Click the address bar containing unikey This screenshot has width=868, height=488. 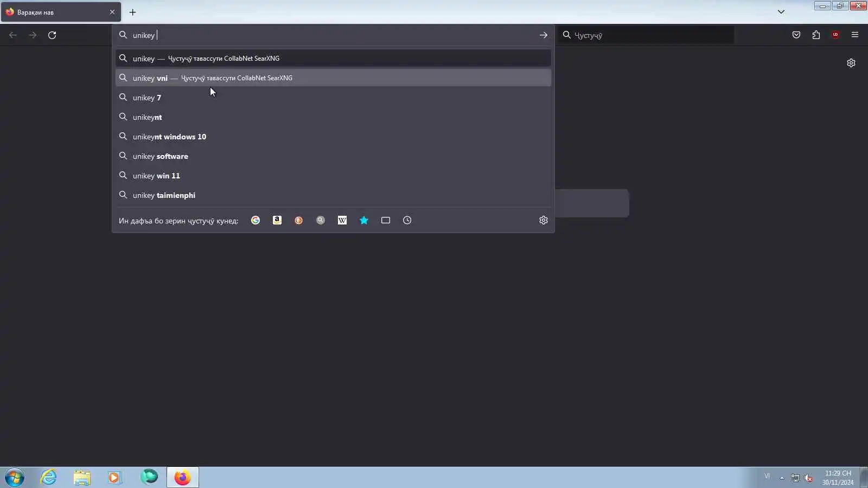333,35
